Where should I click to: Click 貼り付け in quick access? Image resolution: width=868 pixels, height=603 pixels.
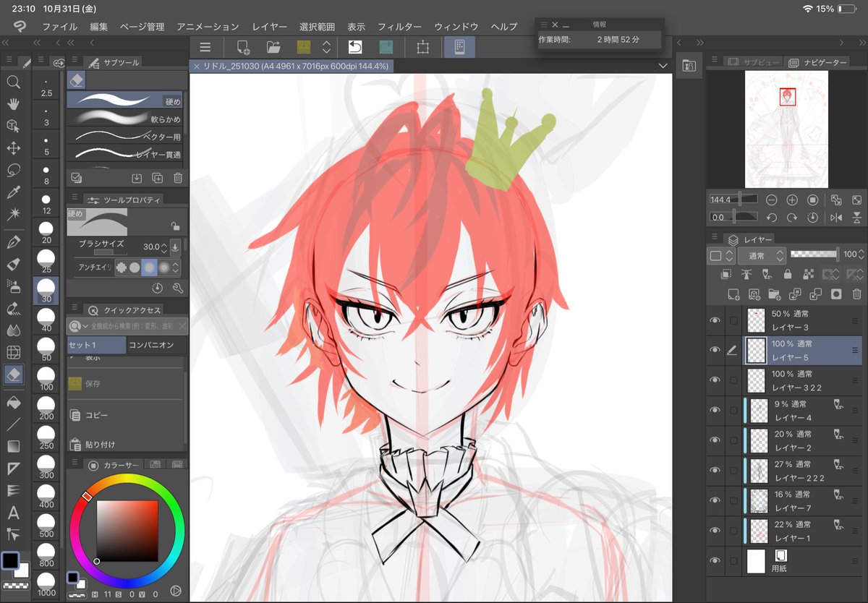[x=124, y=444]
